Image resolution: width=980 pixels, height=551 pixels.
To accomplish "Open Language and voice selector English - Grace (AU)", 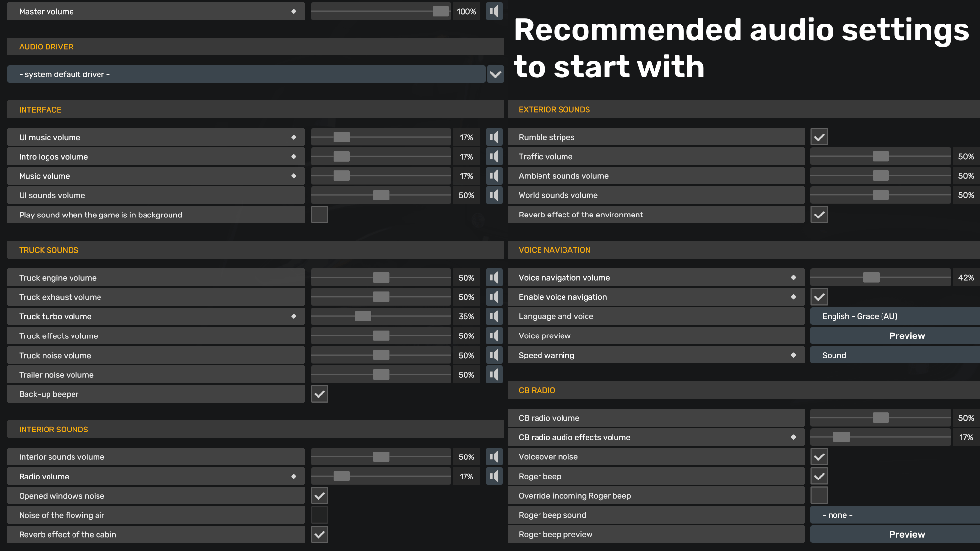I will coord(895,316).
